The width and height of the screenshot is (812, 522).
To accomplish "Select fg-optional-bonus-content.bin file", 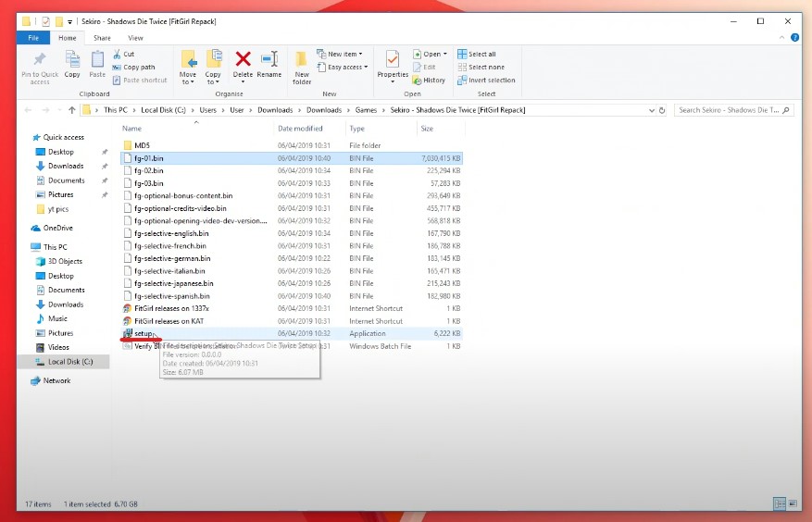I will 292,196.
